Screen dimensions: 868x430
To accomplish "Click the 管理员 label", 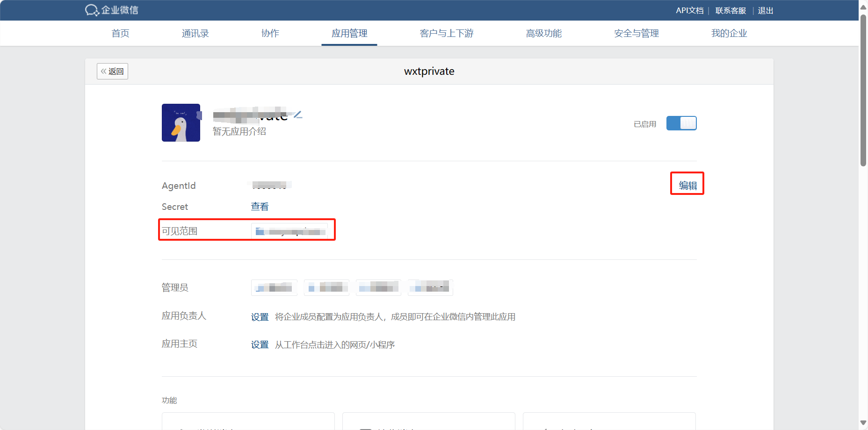I will [x=175, y=287].
